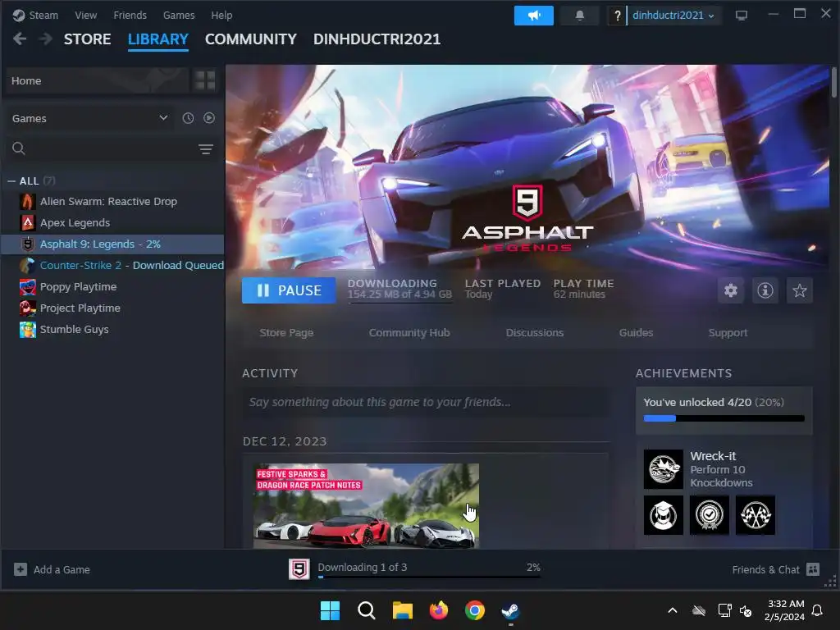Viewport: 840px width, 630px height.
Task: Click the crossed flags achievement icon
Action: tap(756, 515)
